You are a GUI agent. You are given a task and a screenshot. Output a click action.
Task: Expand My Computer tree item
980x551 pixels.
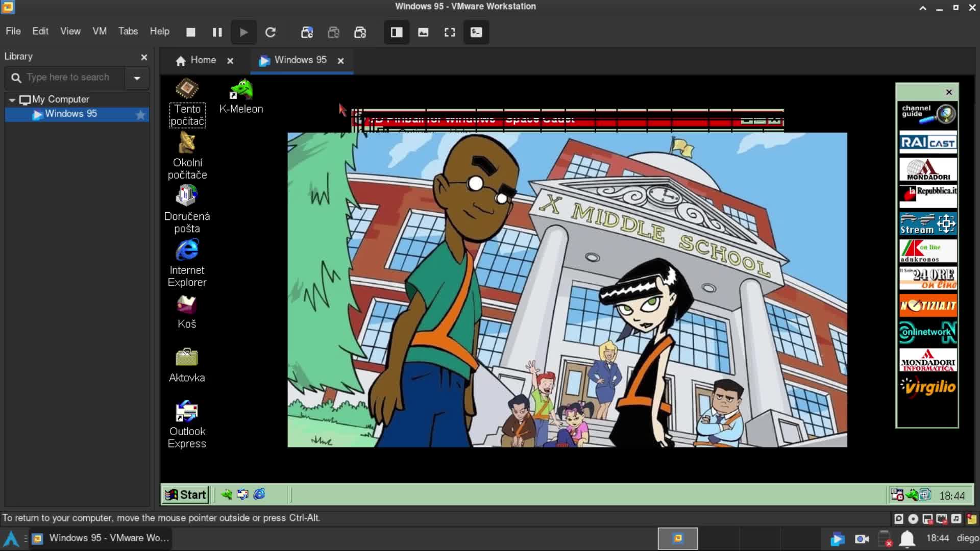(x=12, y=99)
